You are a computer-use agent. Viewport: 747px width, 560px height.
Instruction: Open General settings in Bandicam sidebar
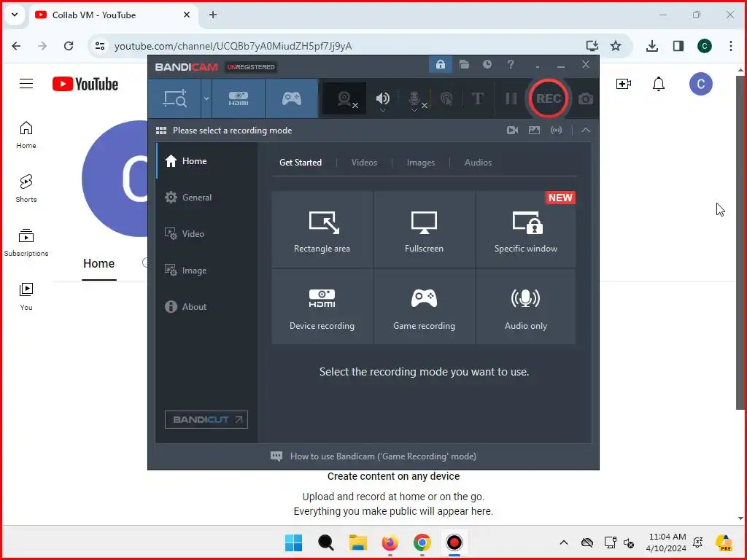point(206,197)
